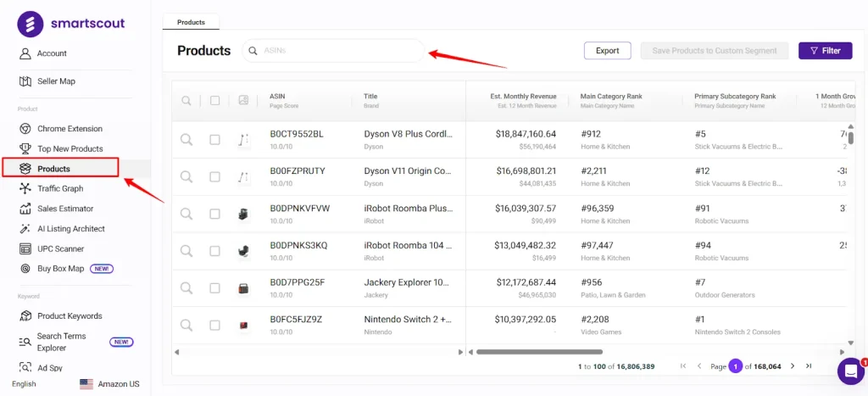Click the Buy Box Map target icon

coord(25,269)
